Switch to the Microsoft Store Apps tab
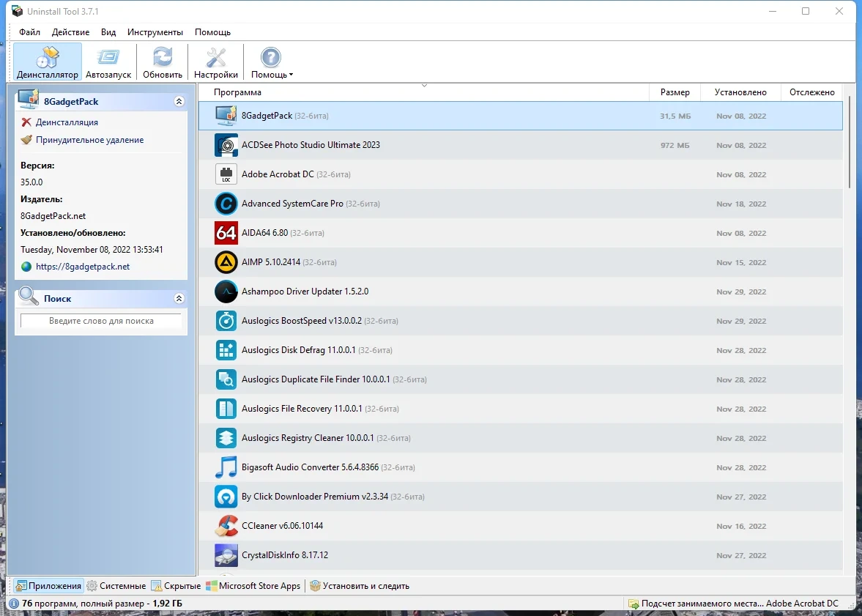Image resolution: width=862 pixels, height=616 pixels. coord(253,586)
